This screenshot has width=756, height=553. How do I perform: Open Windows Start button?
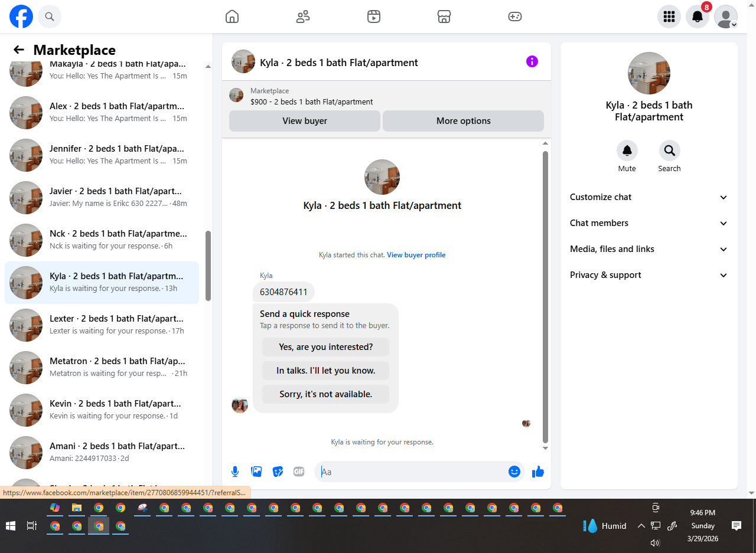coord(11,526)
